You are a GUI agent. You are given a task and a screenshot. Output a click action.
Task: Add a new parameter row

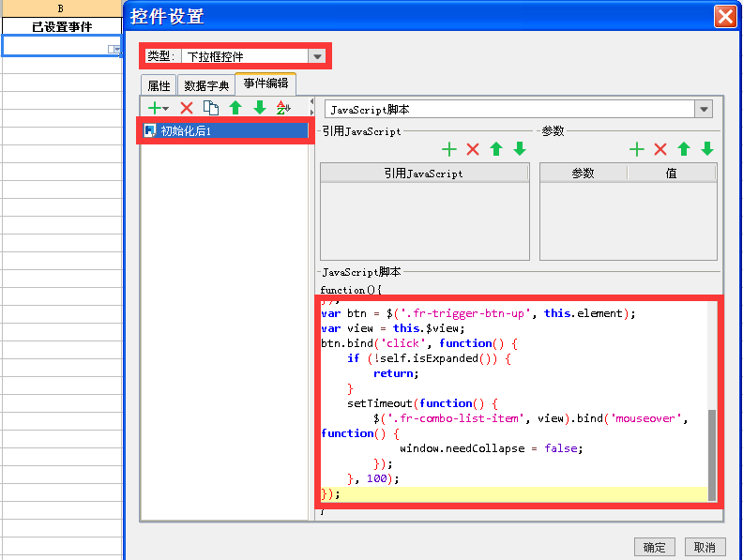[637, 149]
